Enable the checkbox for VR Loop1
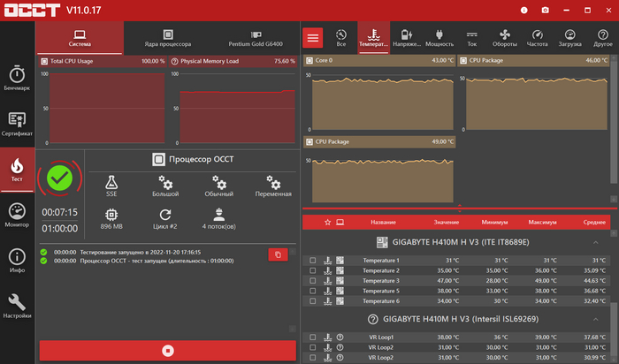619x364 pixels. click(313, 337)
